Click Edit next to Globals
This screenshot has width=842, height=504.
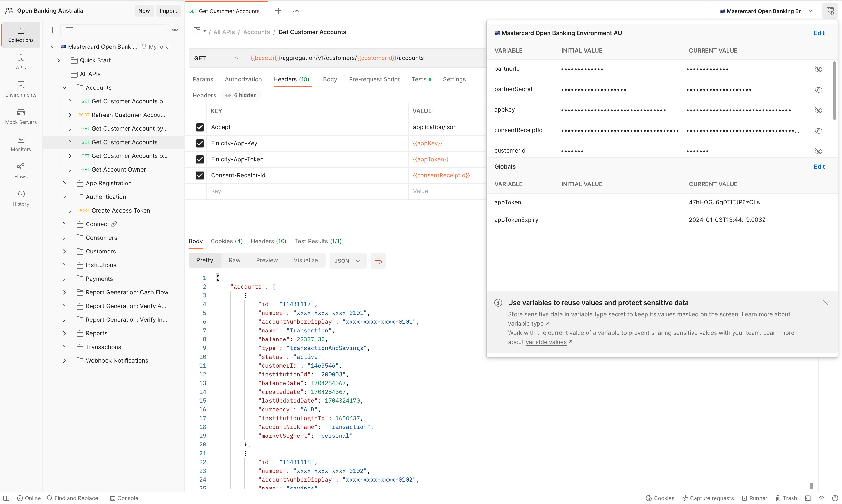[x=819, y=166]
